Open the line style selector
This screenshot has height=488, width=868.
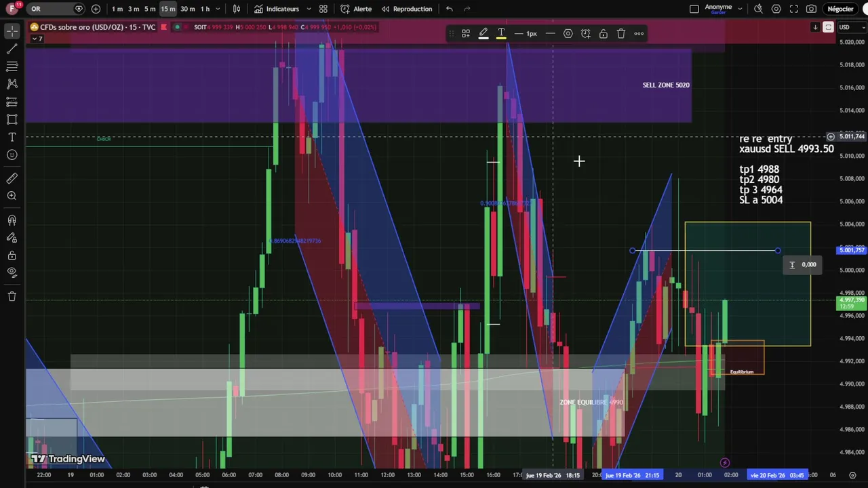tap(550, 33)
